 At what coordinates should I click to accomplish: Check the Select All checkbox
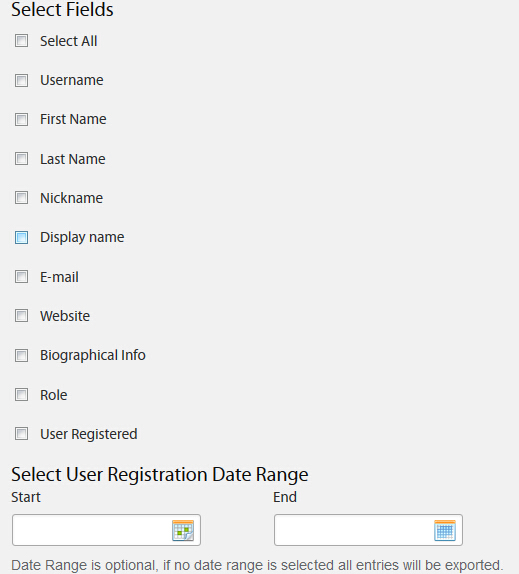[x=21, y=41]
